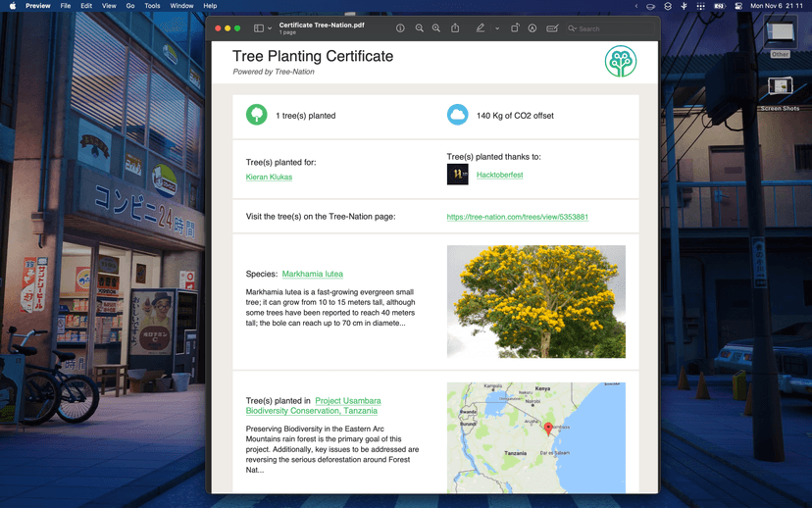Click the blue CO2 cloud icon
The height and width of the screenshot is (508, 812).
point(457,115)
